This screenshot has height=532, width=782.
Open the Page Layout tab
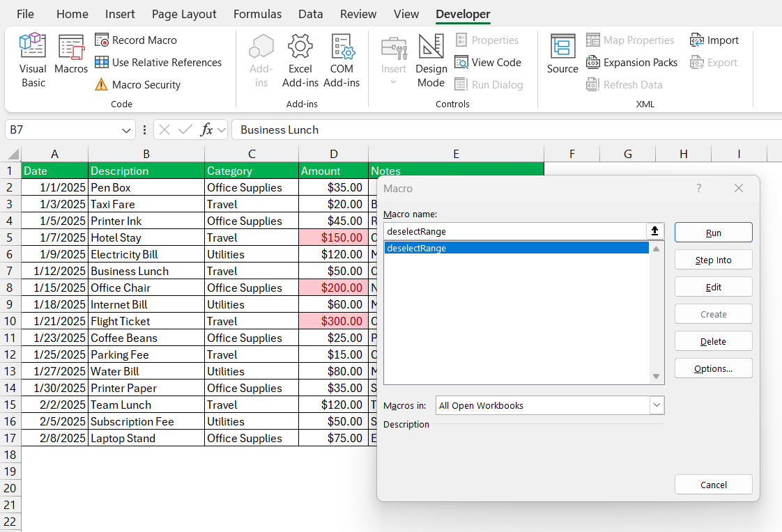(184, 14)
